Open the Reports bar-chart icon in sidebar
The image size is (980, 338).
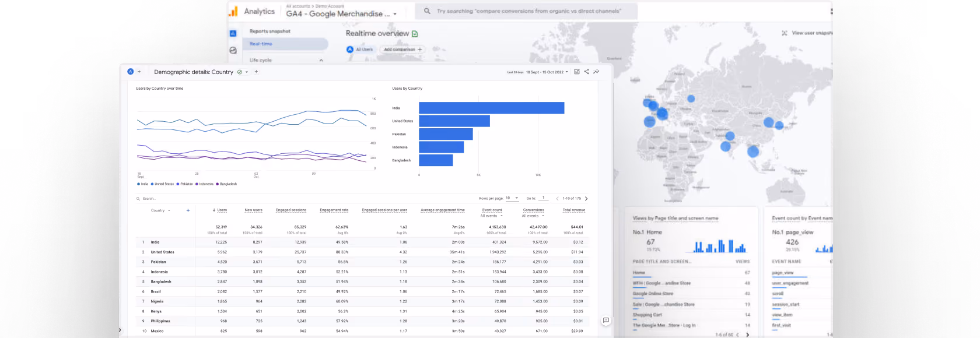click(x=233, y=34)
